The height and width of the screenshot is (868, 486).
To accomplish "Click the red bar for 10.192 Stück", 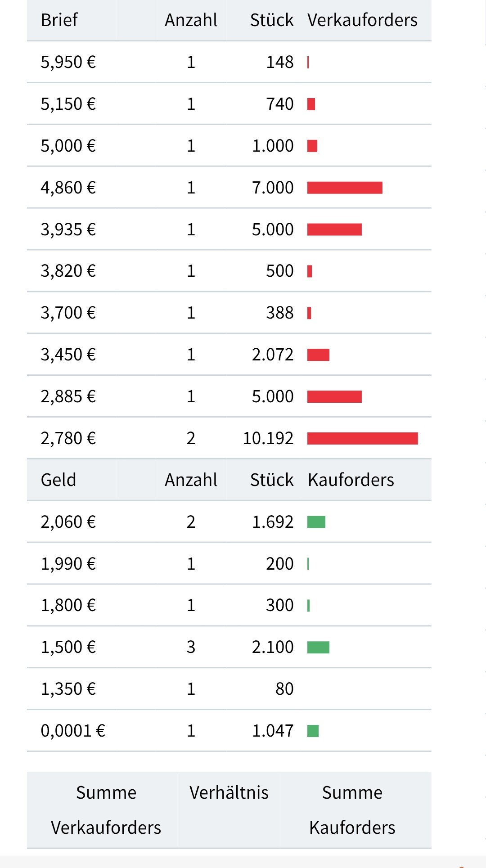I will (362, 438).
